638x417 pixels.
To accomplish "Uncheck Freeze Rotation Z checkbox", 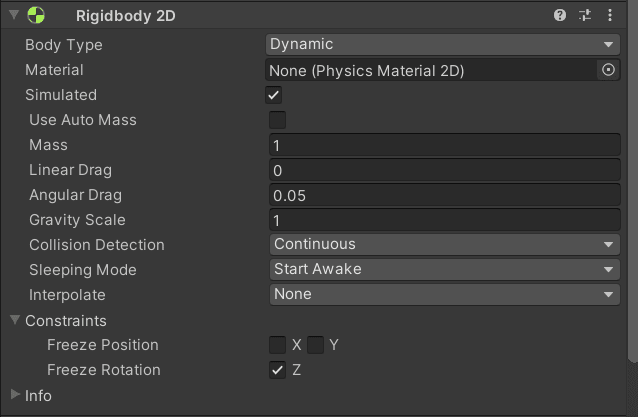I will [x=277, y=370].
